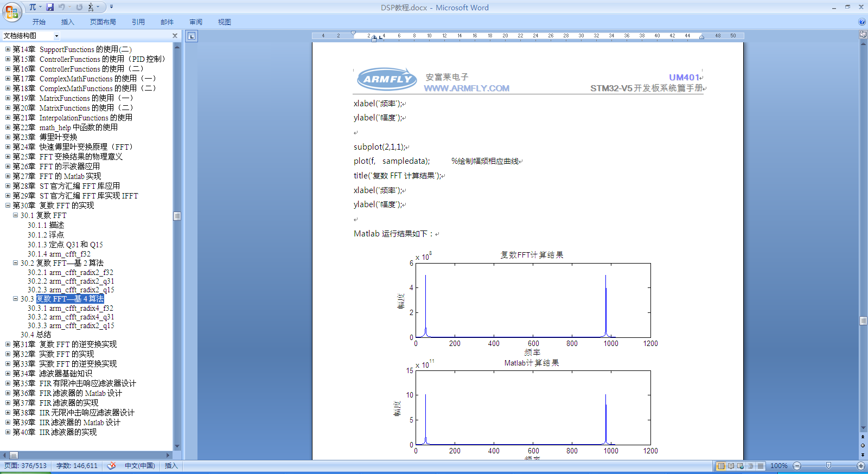Click the WWW.ARMFLY.COM header link
868x474 pixels.
(x=467, y=88)
